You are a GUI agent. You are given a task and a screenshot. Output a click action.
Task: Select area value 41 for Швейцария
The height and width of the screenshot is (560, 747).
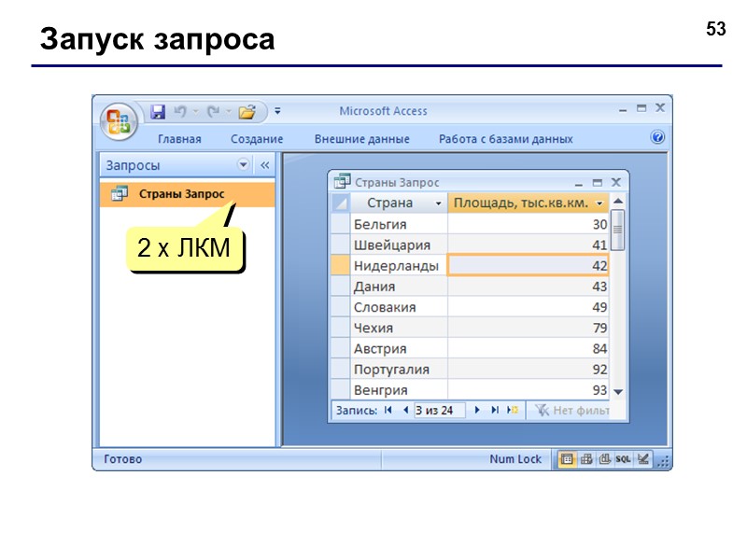pos(529,245)
